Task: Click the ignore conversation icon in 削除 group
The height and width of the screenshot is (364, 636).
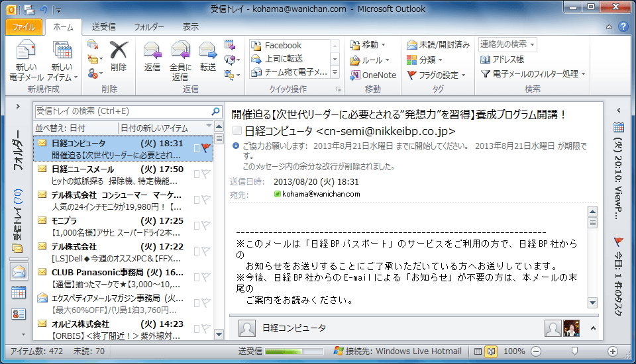Action: pyautogui.click(x=93, y=44)
